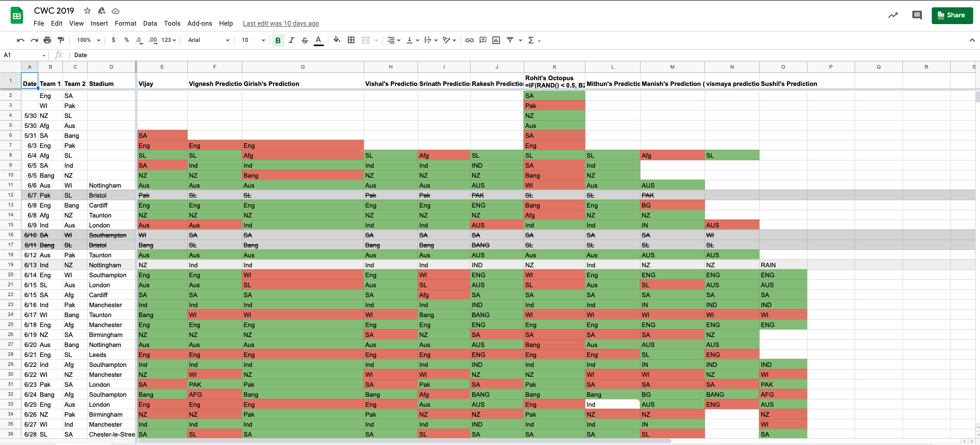
Task: Open the View menu
Action: coord(77,24)
